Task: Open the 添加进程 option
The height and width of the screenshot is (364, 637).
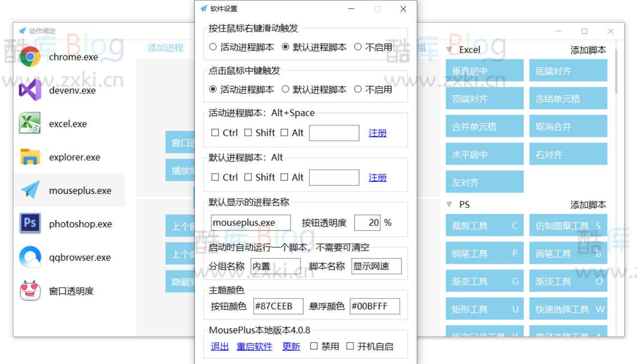Action: pos(165,47)
